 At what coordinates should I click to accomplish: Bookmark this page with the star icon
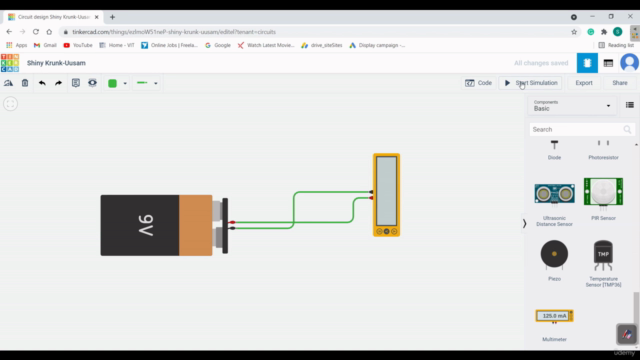click(x=574, y=32)
